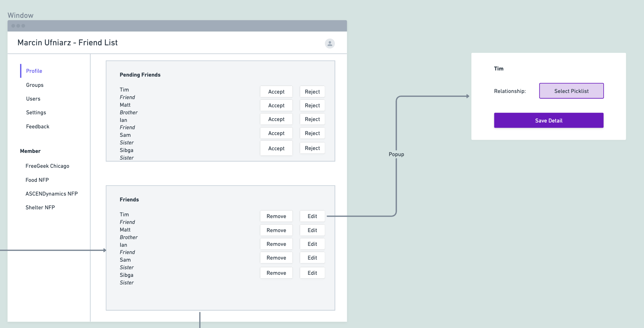Open the Settings section
The height and width of the screenshot is (328, 644).
(36, 112)
